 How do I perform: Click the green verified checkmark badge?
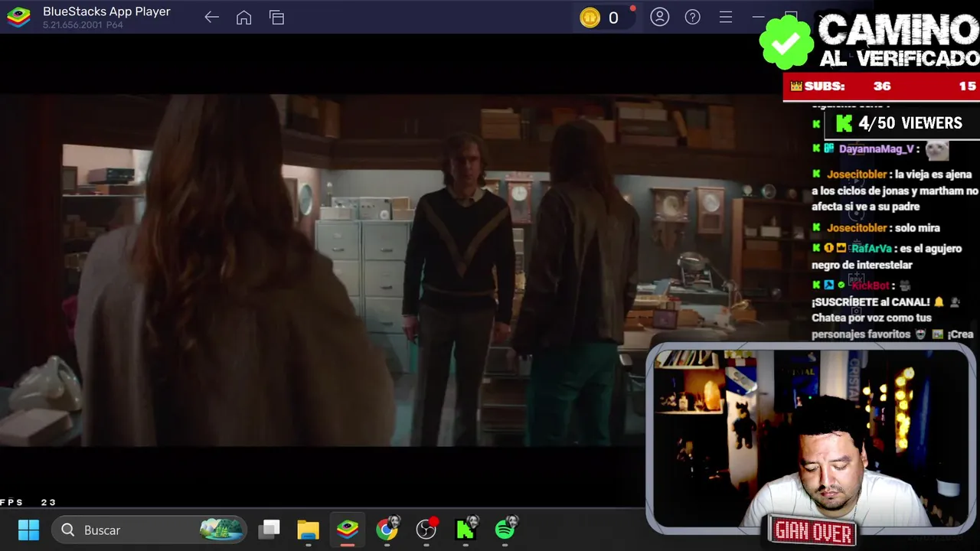pos(786,43)
